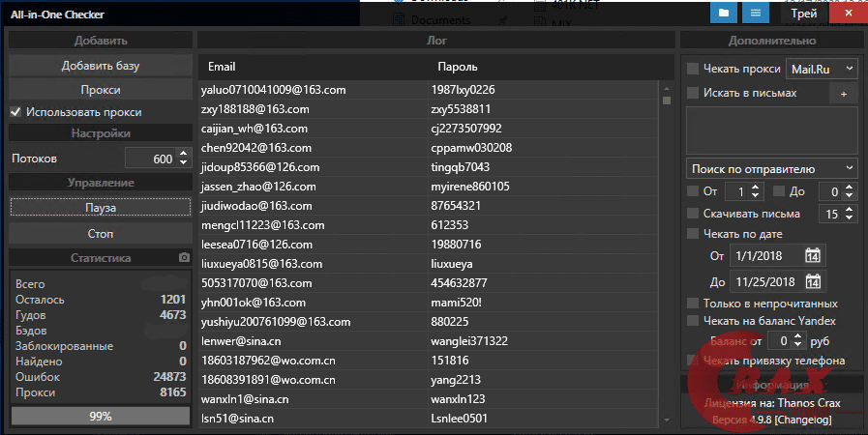
Task: Enable Только в непрочитанных checkbox
Action: click(x=693, y=304)
